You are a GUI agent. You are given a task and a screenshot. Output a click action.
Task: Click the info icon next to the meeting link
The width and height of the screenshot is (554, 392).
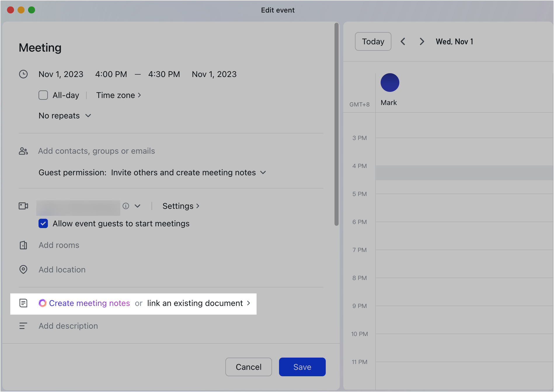click(126, 206)
